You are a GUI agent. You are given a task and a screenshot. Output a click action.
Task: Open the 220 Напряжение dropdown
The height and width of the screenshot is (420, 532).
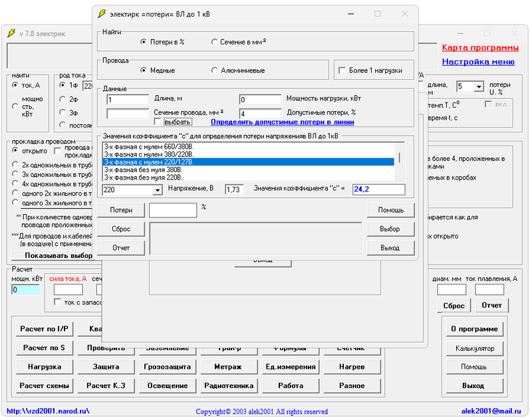coord(158,190)
